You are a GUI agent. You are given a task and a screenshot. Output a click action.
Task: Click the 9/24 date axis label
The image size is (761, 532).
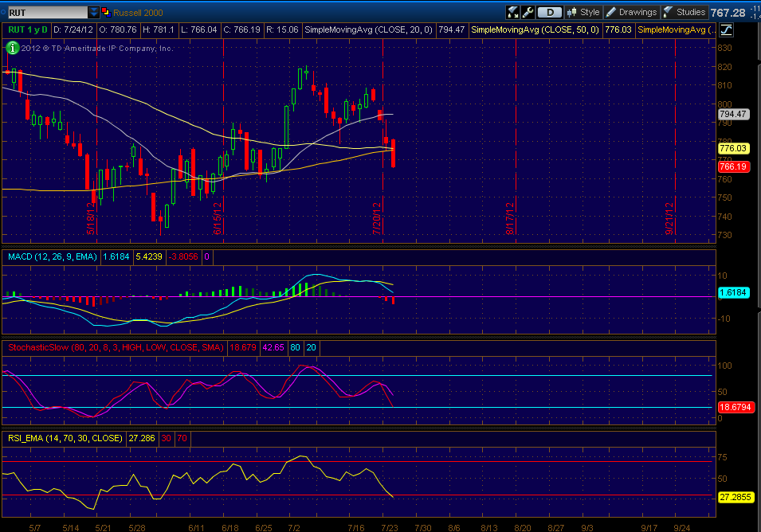682,528
